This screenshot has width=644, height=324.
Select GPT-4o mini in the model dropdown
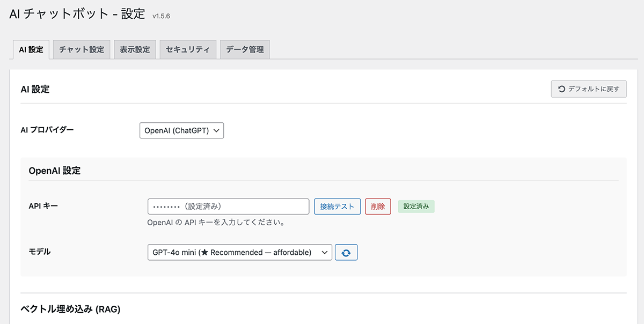[x=239, y=252]
